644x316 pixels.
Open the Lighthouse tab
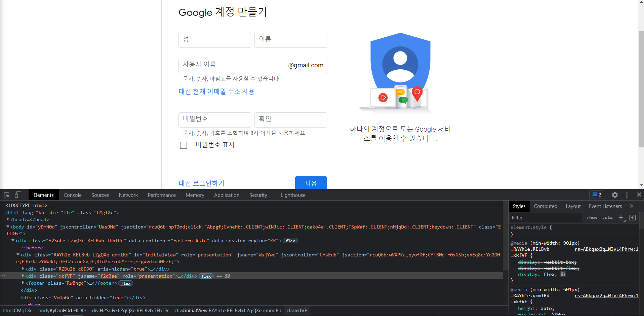click(x=293, y=195)
